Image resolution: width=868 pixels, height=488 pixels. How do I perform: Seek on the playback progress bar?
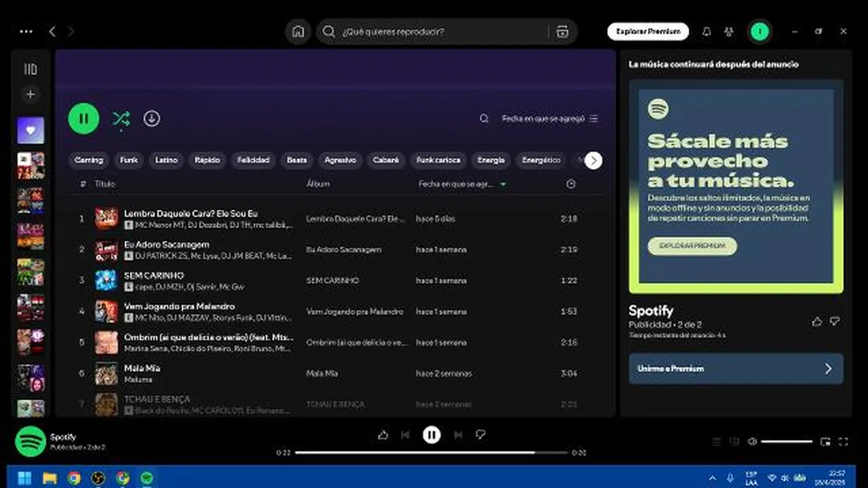(x=431, y=452)
